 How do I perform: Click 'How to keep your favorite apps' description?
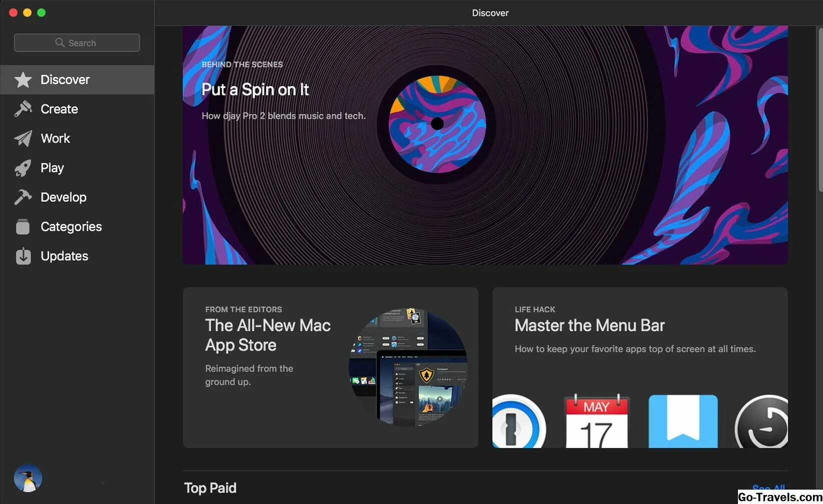(x=635, y=349)
